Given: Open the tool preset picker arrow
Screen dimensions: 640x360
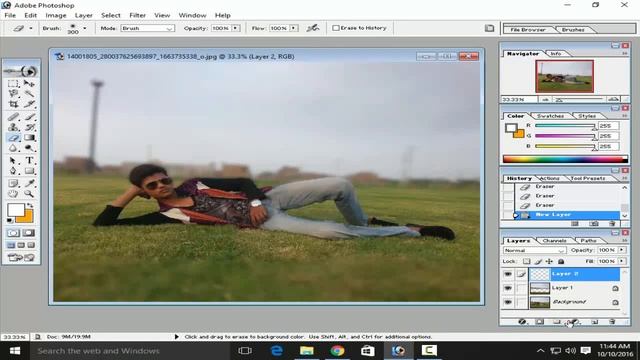Looking at the screenshot, I should pyautogui.click(x=31, y=28).
